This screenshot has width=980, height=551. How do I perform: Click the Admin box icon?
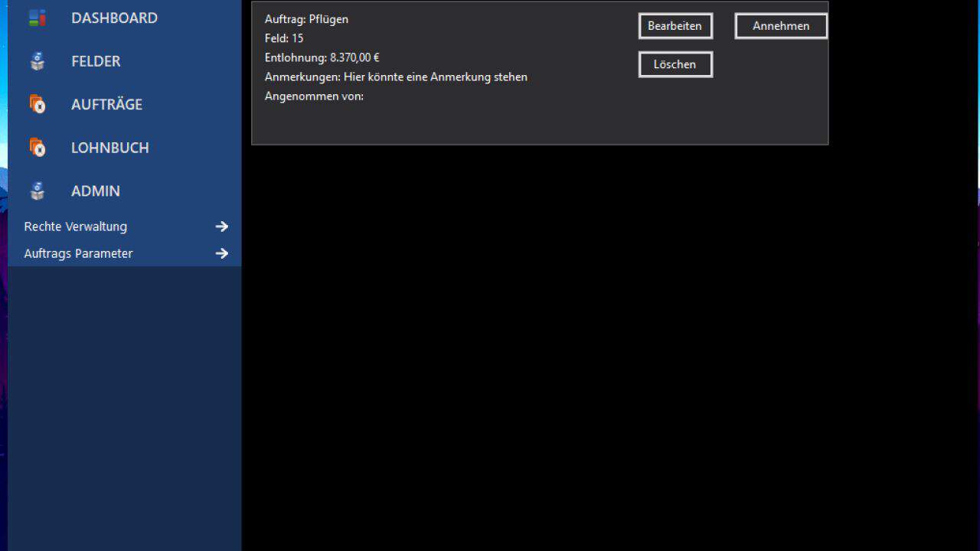[37, 191]
